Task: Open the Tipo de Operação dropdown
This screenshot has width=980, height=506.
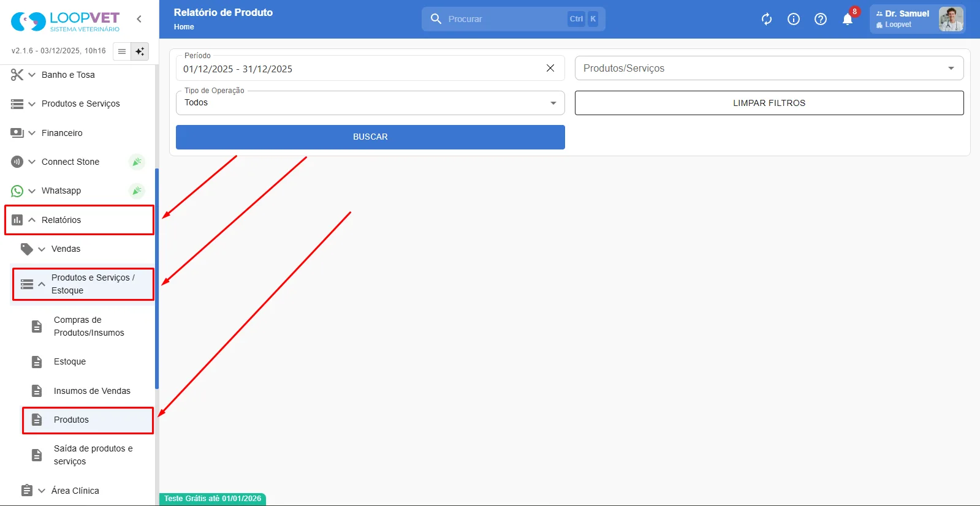Action: [370, 103]
